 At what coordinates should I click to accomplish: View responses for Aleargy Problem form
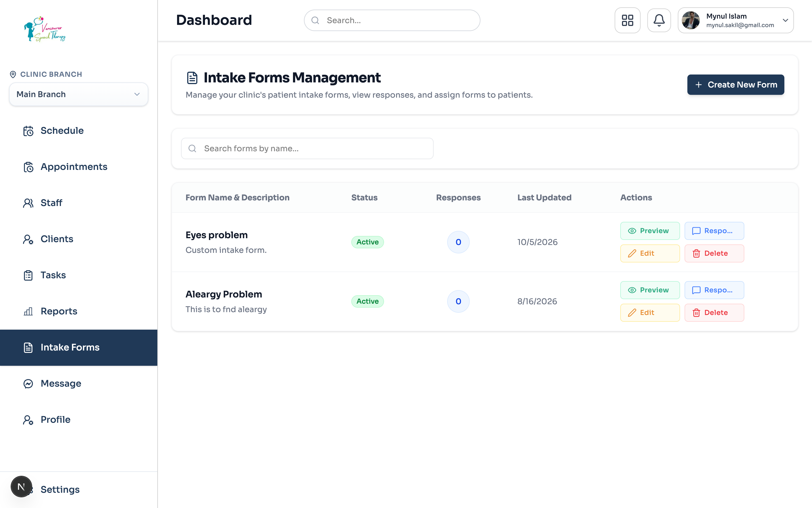714,290
